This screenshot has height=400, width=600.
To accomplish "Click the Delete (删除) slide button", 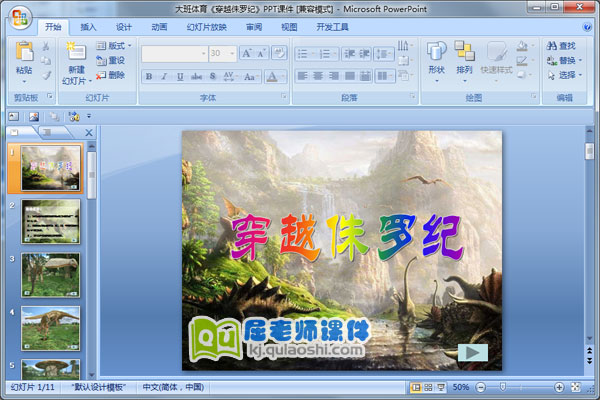I will [110, 75].
